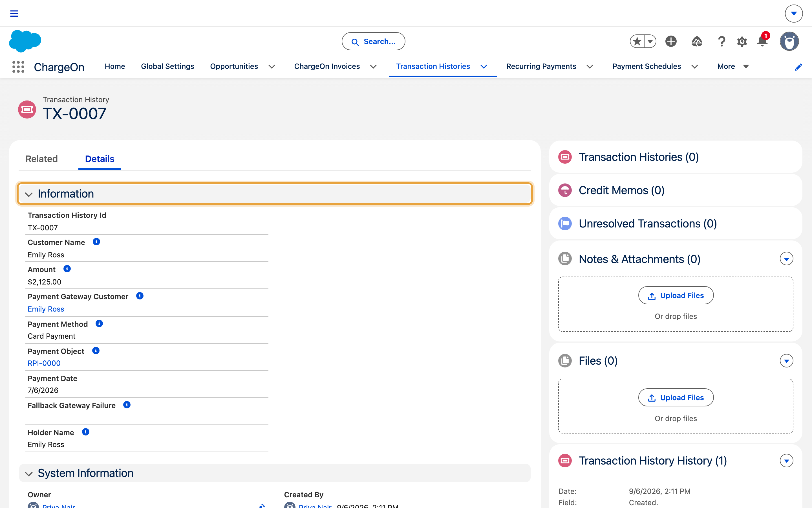Click the Transaction History History icon
The width and height of the screenshot is (812, 508).
[x=565, y=461]
